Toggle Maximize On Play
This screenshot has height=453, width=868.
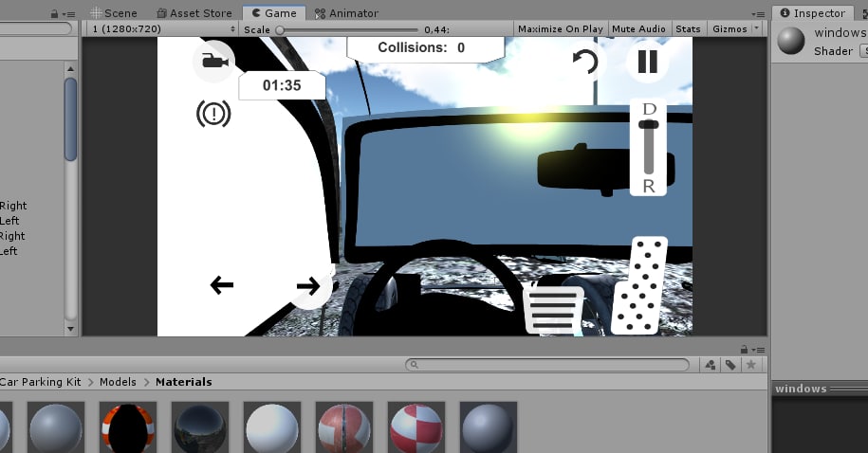click(x=561, y=29)
